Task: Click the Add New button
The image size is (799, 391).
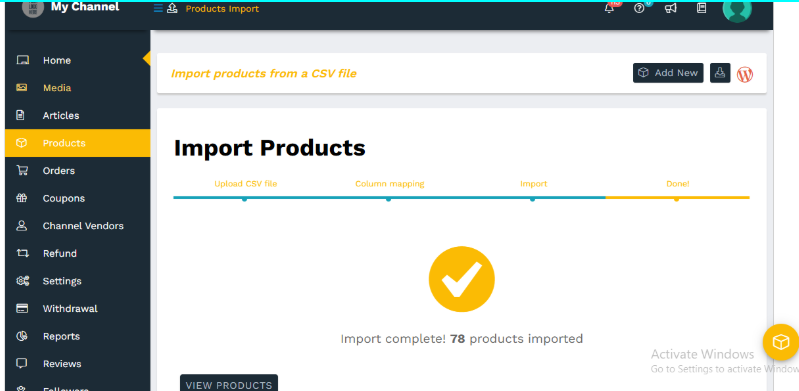Action: tap(668, 73)
